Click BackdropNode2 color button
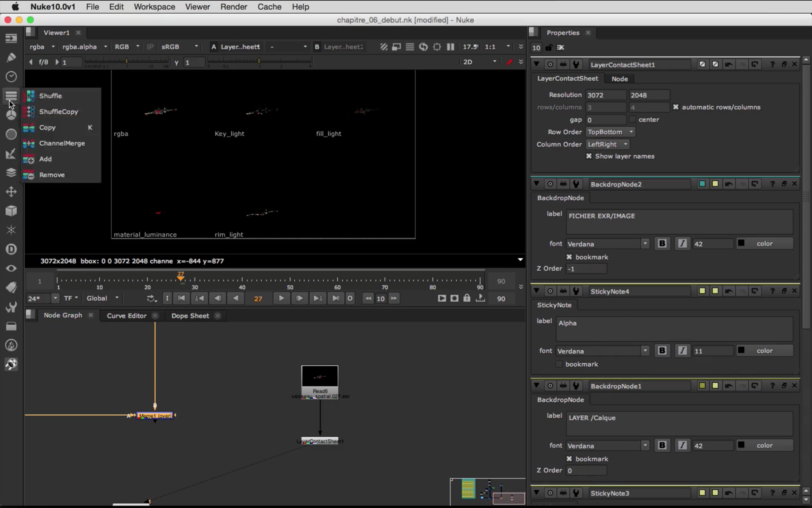This screenshot has height=508, width=812. 765,244
